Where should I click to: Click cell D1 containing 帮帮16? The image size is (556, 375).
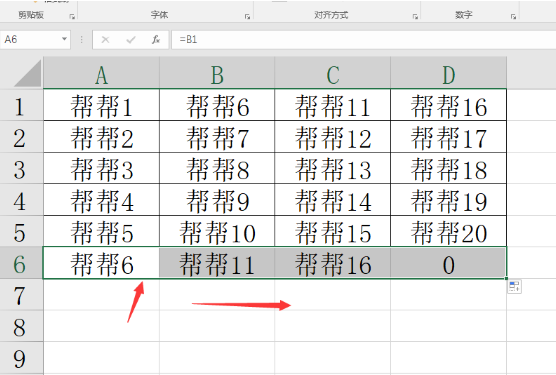point(449,105)
